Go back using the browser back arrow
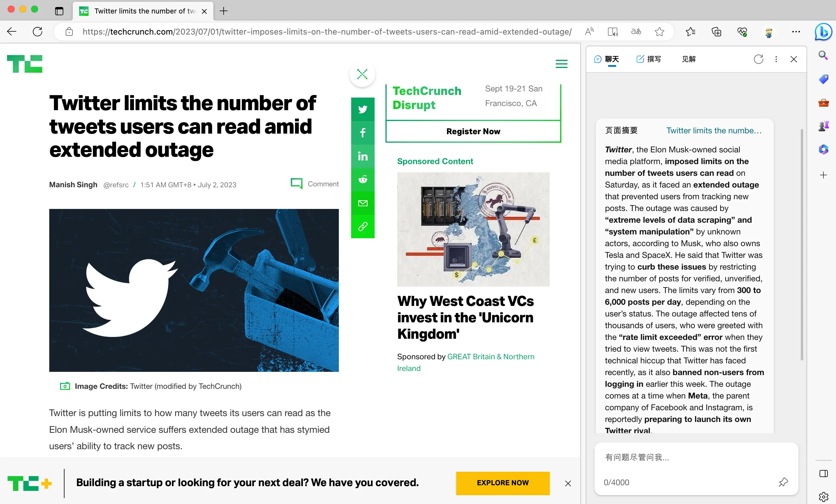This screenshot has width=836, height=504. click(x=12, y=32)
